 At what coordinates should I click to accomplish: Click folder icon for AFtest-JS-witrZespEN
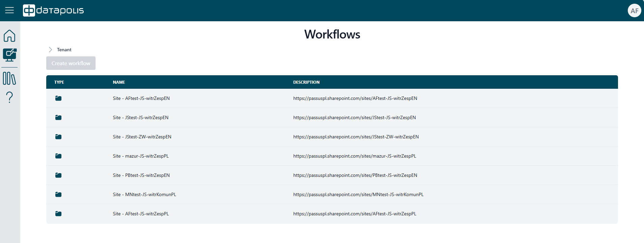coord(58,98)
